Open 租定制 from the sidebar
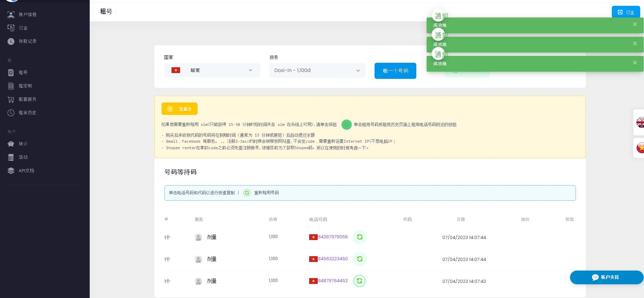Screen dimensions: 644x298 point(25,86)
